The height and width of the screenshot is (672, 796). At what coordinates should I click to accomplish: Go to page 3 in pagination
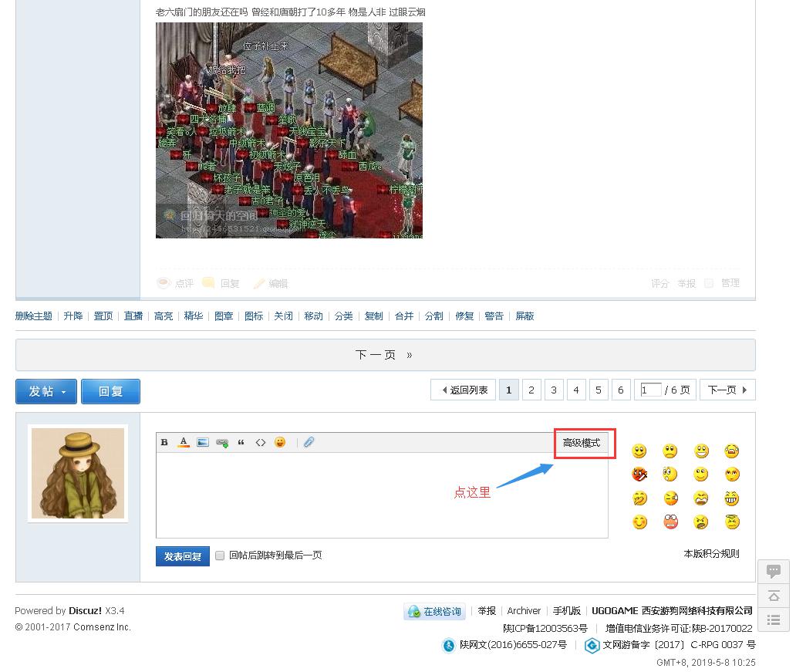[554, 390]
